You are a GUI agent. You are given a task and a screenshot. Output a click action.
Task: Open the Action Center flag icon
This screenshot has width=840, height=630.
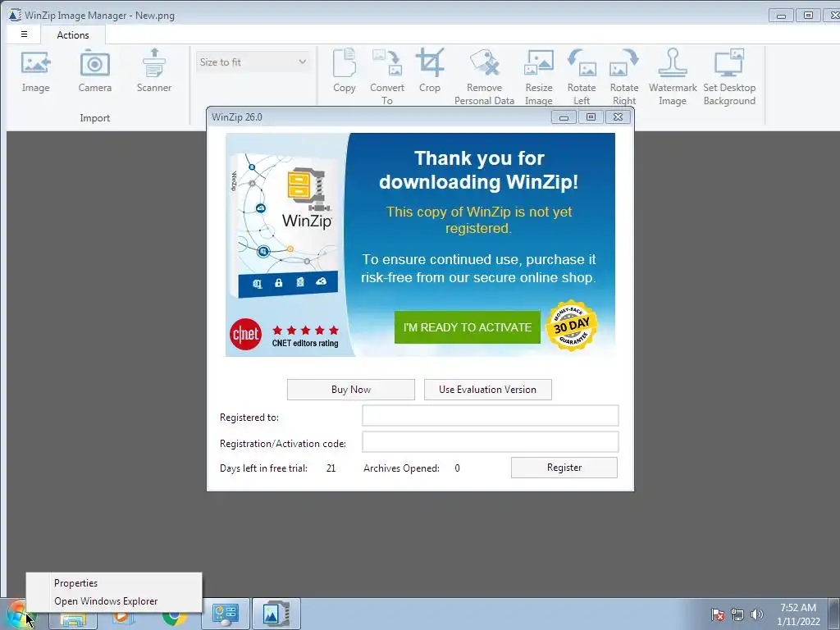coord(718,614)
